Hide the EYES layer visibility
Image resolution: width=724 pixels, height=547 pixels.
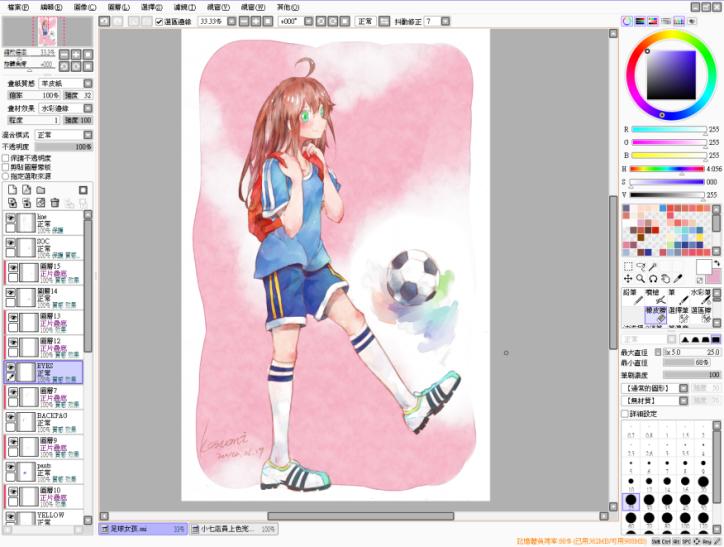[10, 367]
